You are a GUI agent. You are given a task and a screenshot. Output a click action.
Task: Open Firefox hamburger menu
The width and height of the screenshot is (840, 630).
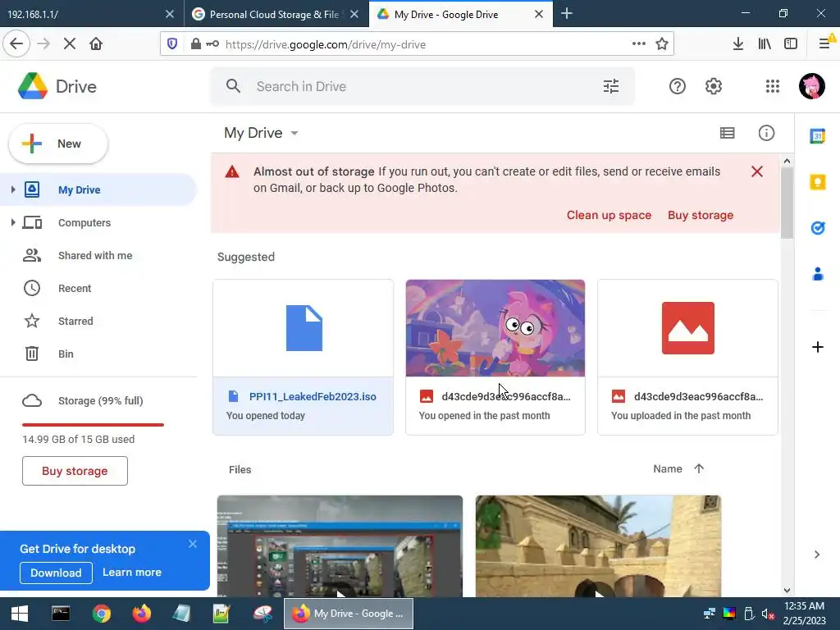pyautogui.click(x=824, y=44)
